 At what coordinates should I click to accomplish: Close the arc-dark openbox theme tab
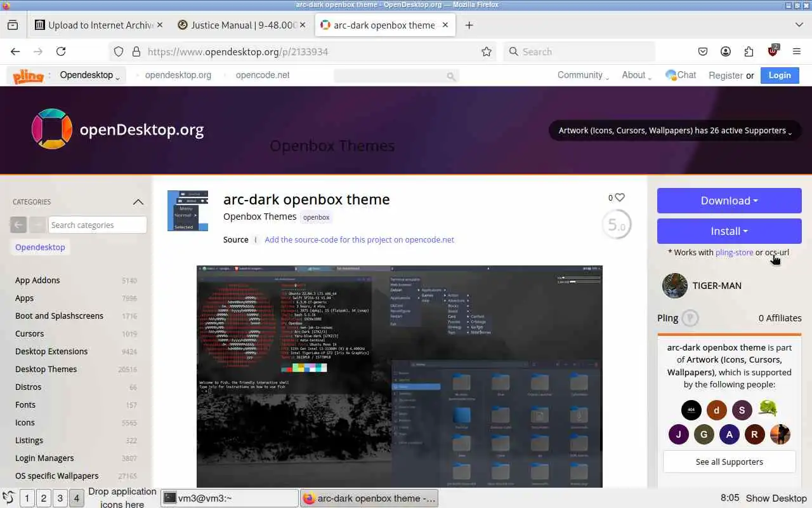coord(445,25)
